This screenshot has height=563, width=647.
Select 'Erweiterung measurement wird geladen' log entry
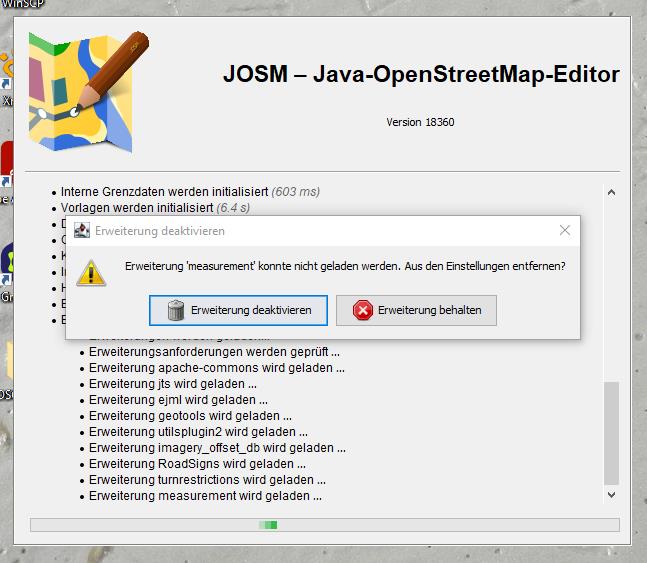click(x=205, y=496)
